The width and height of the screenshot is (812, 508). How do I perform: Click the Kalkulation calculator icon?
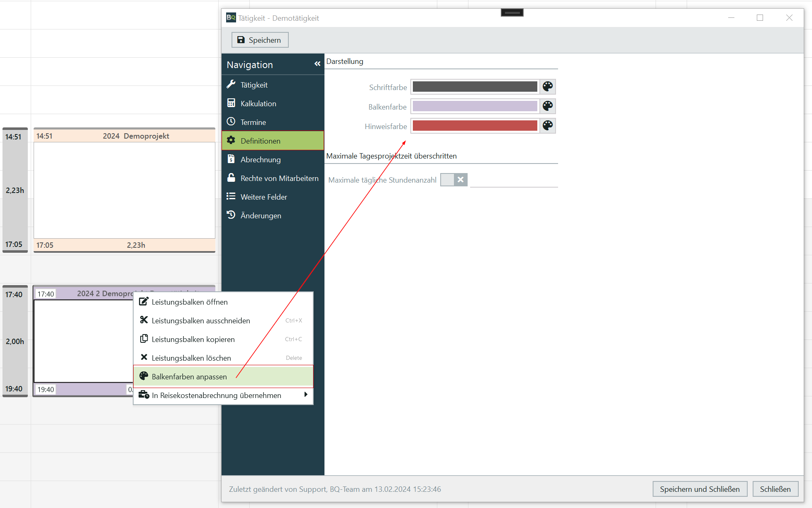231,103
